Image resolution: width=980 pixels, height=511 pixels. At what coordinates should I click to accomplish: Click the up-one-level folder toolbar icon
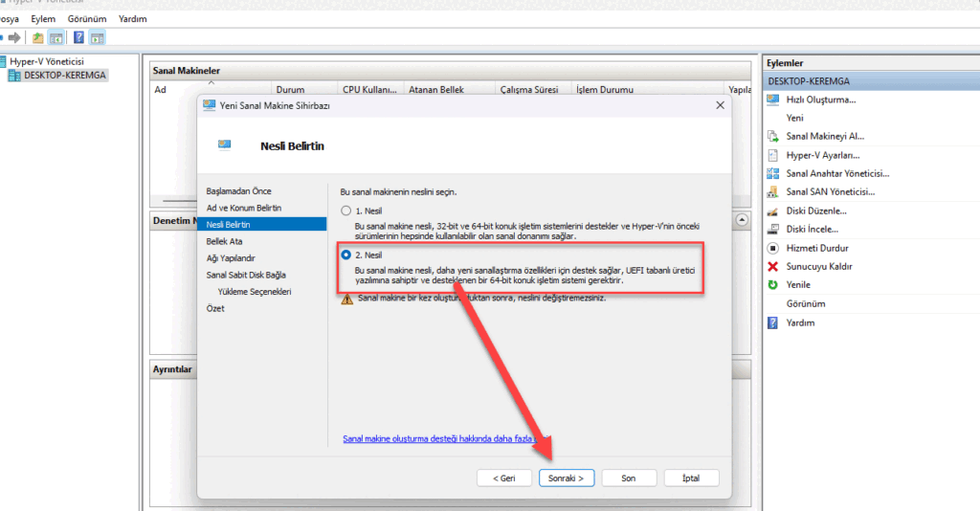(x=38, y=37)
